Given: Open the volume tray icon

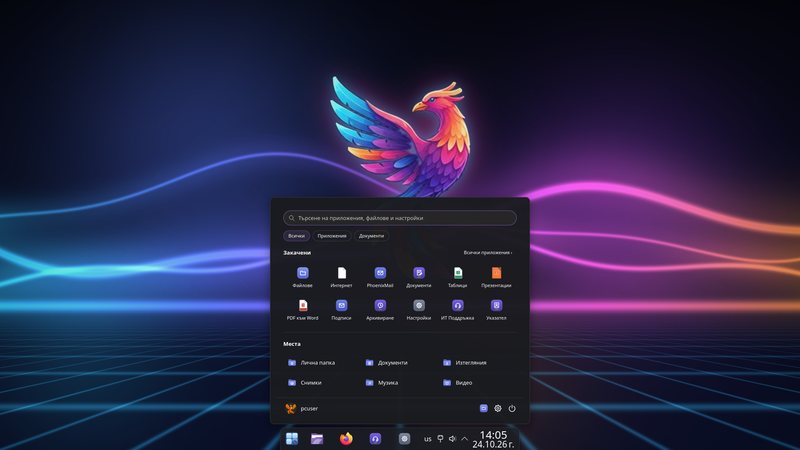Looking at the screenshot, I should click(x=452, y=439).
